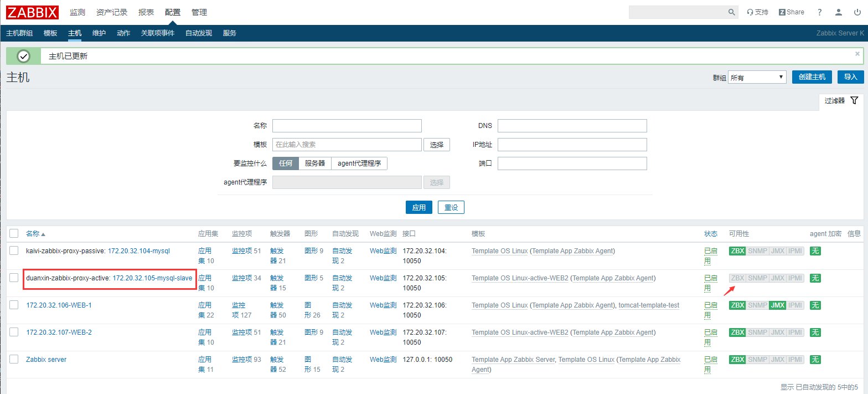
Task: Switch to the 自动发现 tab
Action: tap(199, 33)
